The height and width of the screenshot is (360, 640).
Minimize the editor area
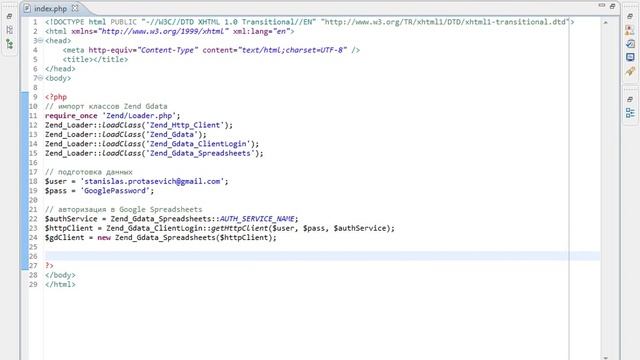[602, 5]
